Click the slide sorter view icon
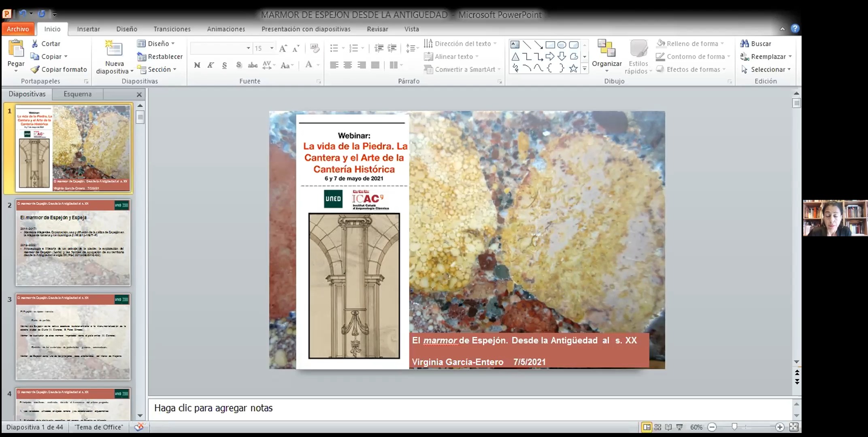This screenshot has height=437, width=868. pos(658,427)
